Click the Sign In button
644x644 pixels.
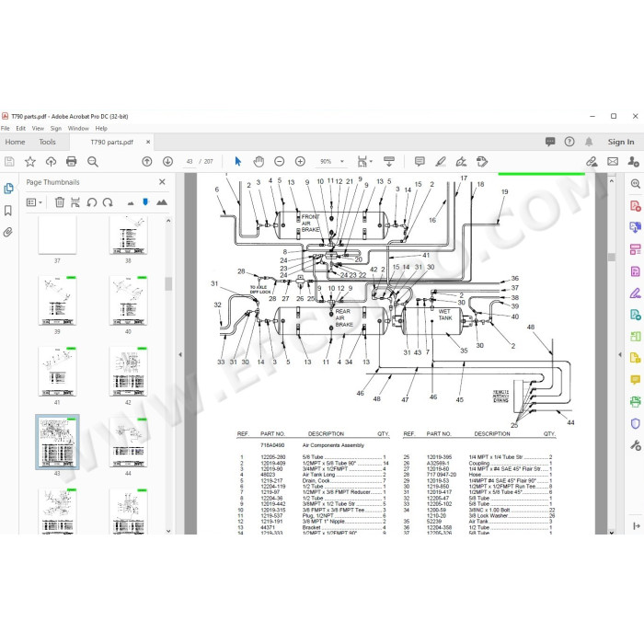[x=621, y=142]
